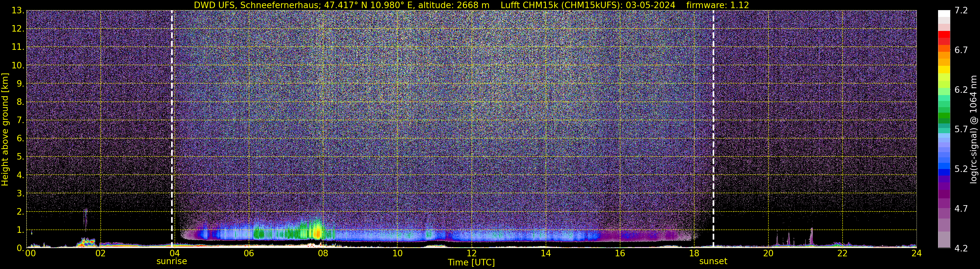Click the time-axis tick label '06'
The width and height of the screenshot is (980, 269).
click(x=248, y=253)
